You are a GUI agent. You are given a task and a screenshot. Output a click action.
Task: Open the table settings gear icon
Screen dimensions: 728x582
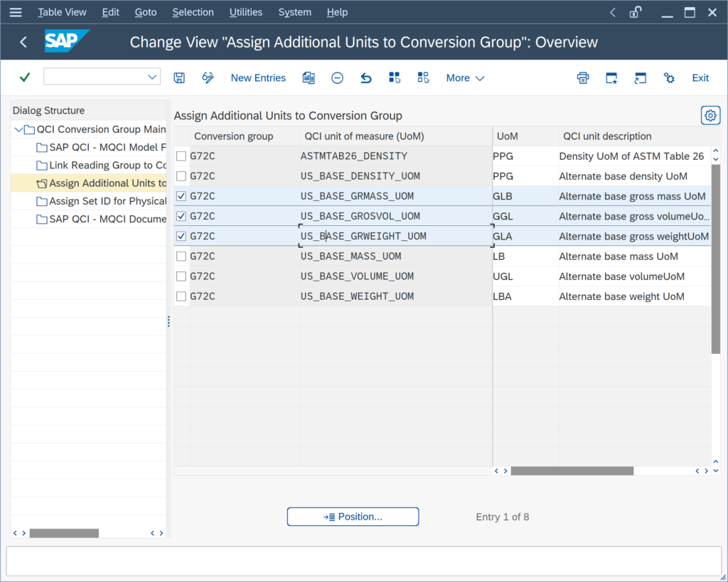click(710, 116)
